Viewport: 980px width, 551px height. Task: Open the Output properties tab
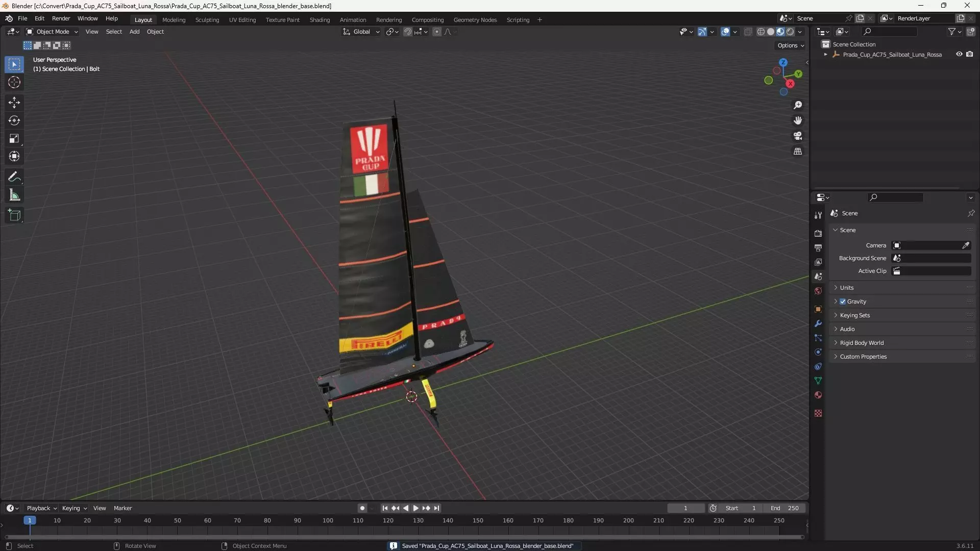click(818, 247)
